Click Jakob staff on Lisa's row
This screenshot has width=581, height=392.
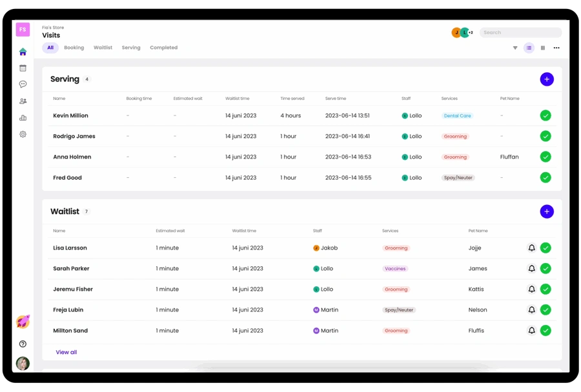tap(325, 248)
